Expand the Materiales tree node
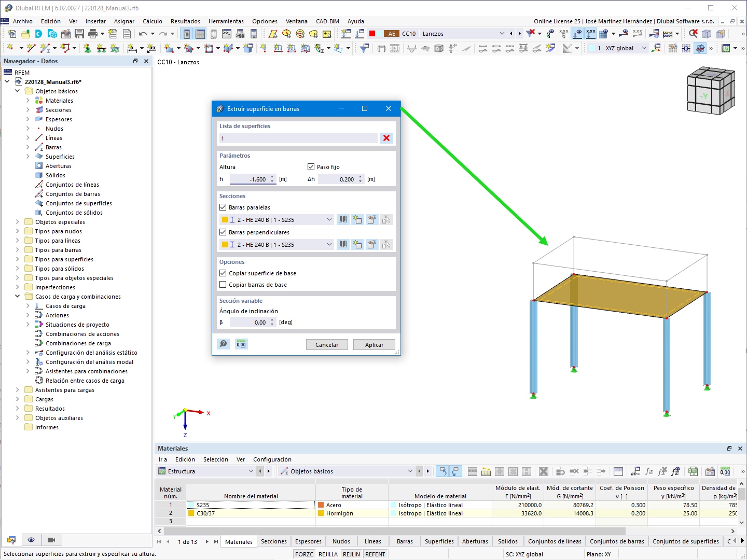Viewport: 747px width, 560px height. (x=28, y=101)
